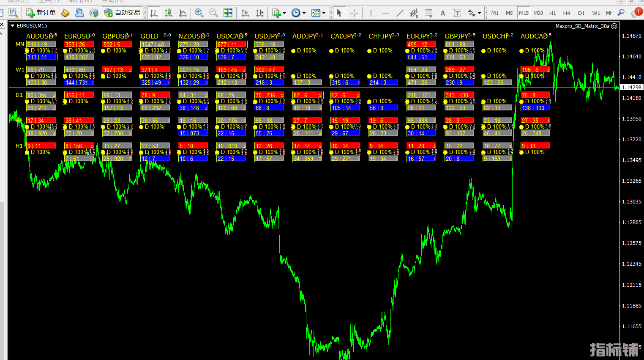The height and width of the screenshot is (360, 644).
Task: Select the equidistant channel tool
Action: 414,13
